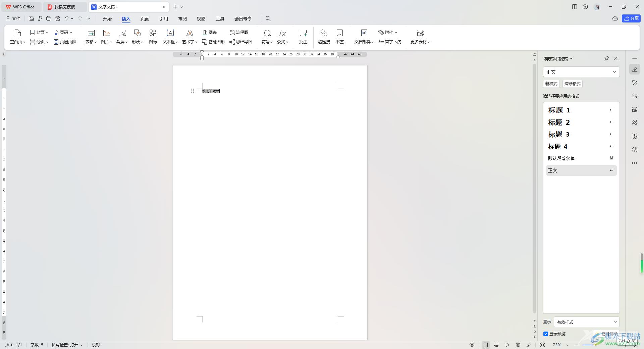
Task: Apply the 标题 1 style
Action: click(x=581, y=110)
